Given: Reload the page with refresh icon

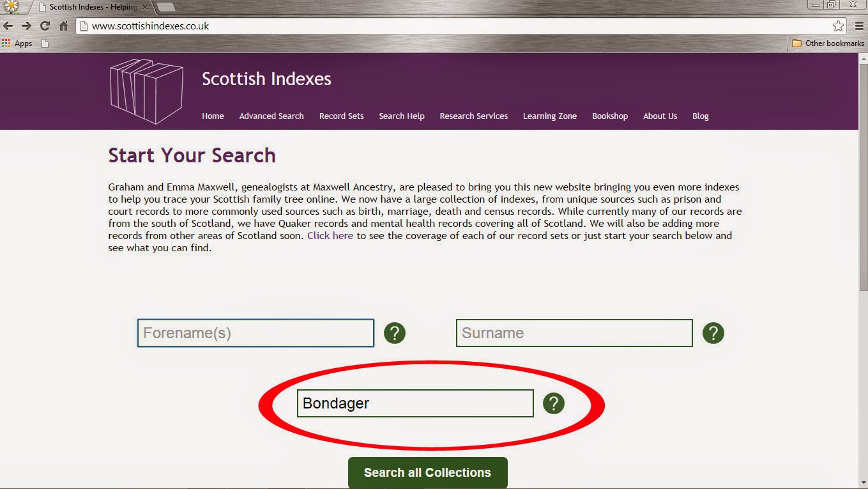Looking at the screenshot, I should click(45, 26).
